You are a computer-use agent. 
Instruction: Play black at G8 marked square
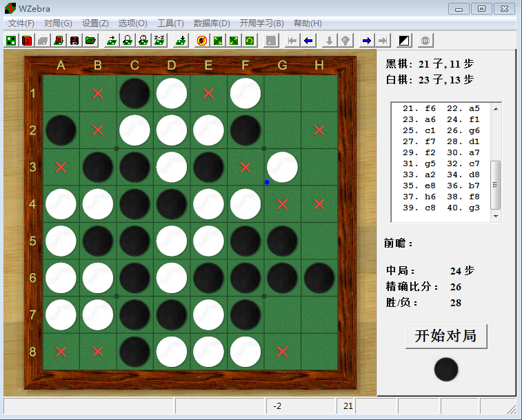[282, 352]
